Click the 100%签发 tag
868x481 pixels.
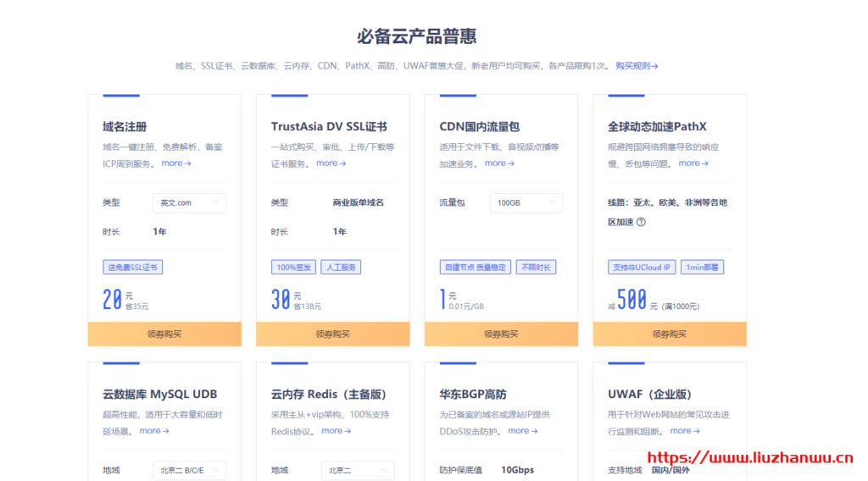pos(293,267)
